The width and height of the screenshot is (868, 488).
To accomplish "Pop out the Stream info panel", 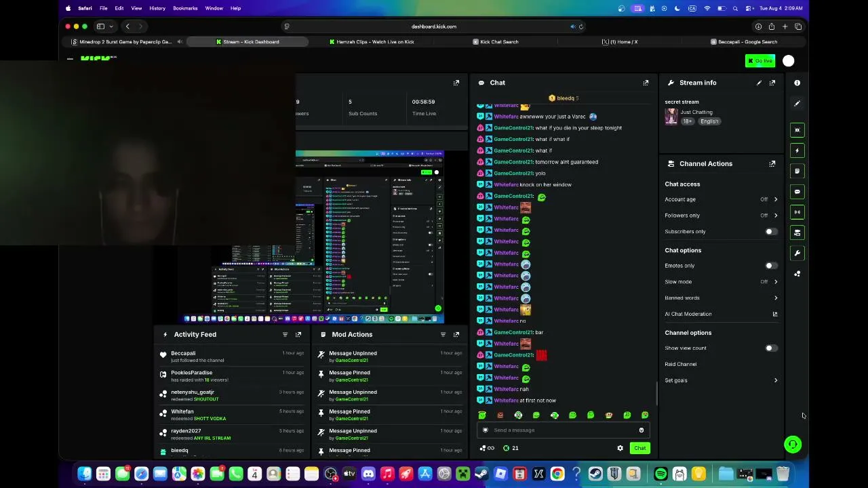I will [x=772, y=83].
